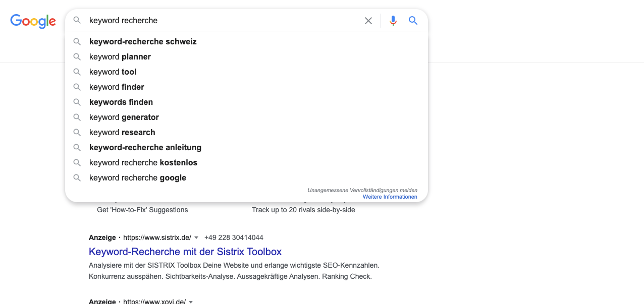Start voice search with microphone icon
Viewport: 644px width, 304px height.
393,21
